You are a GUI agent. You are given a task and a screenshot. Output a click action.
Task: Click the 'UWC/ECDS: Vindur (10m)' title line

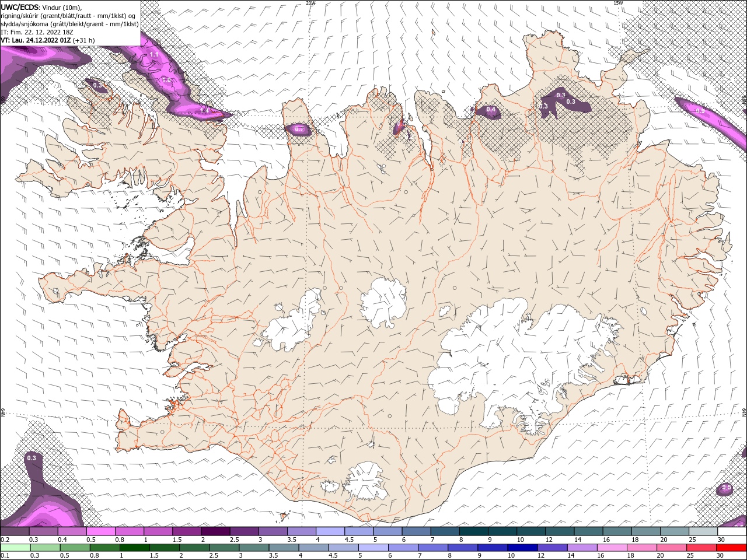[x=41, y=7]
